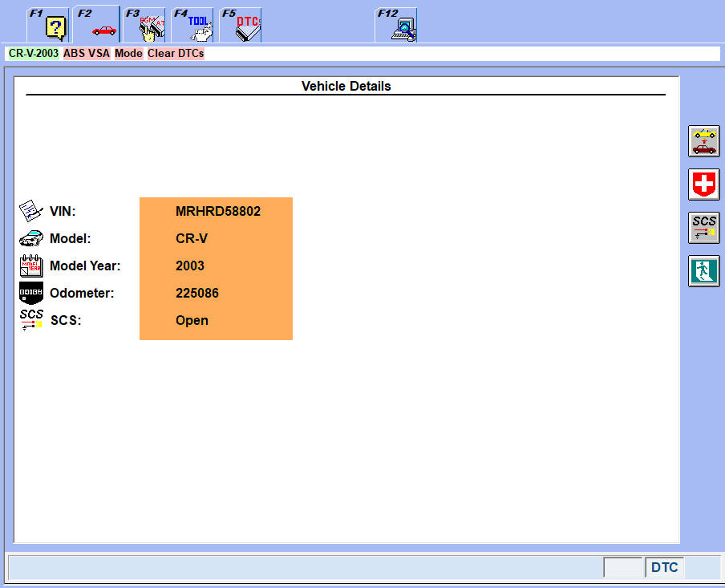
Task: Click the CR-V-2003 breadcrumb
Action: [34, 53]
